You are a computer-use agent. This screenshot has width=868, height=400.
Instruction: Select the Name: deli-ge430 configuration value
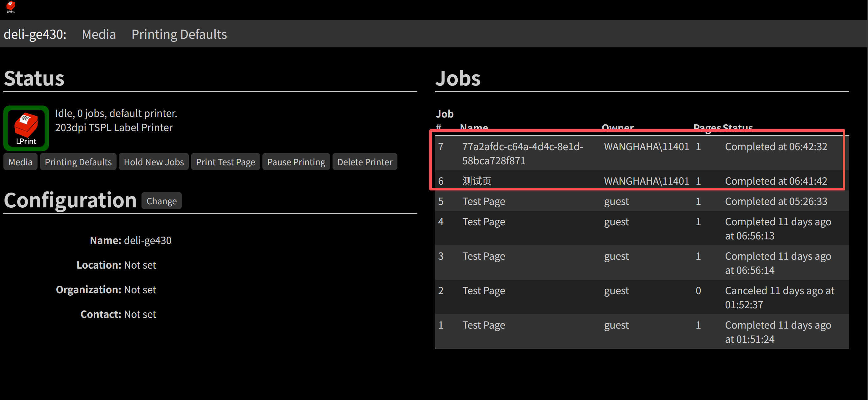click(x=148, y=240)
